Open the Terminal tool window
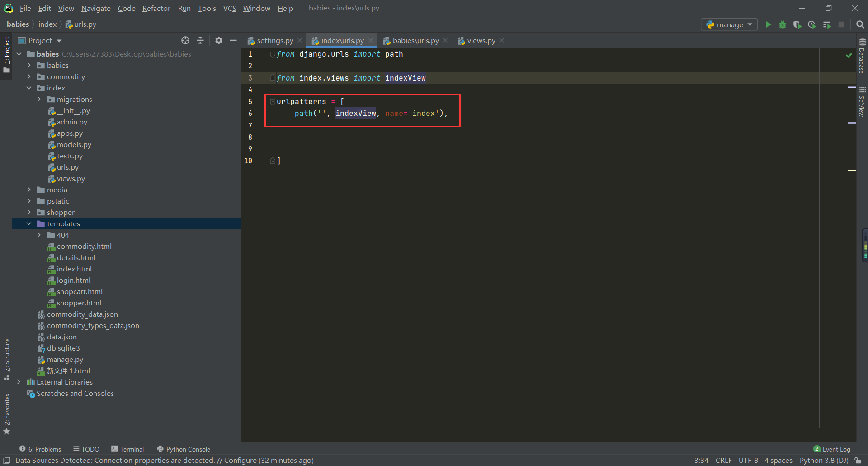868x466 pixels. pos(127,449)
